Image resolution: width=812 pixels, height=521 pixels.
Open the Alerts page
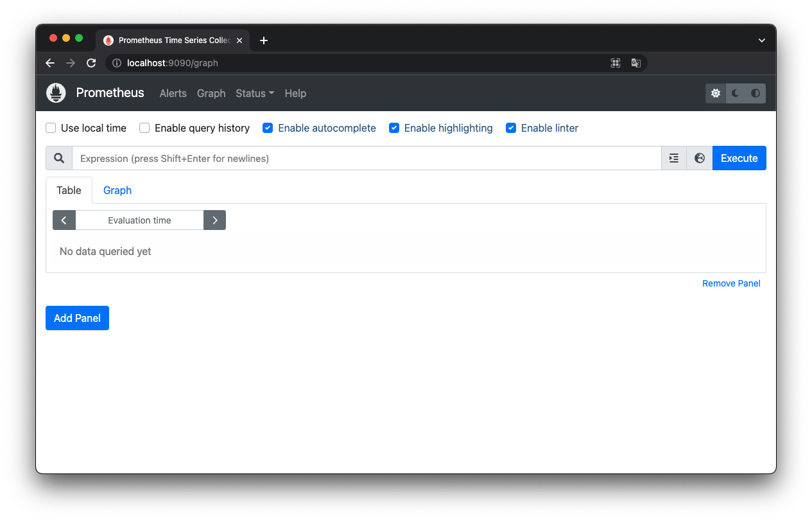pyautogui.click(x=173, y=93)
